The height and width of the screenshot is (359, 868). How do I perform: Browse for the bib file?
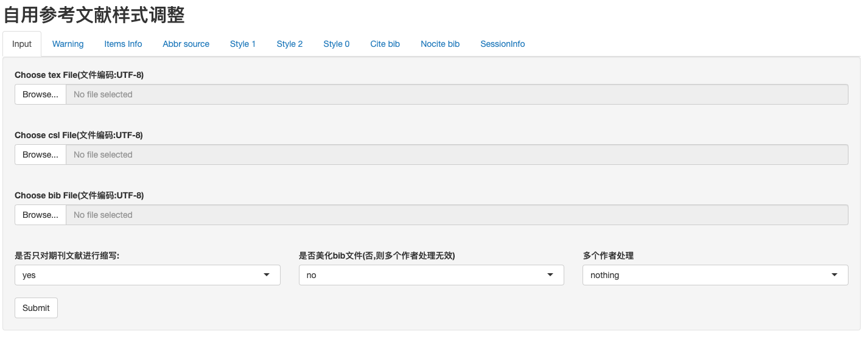pos(41,215)
